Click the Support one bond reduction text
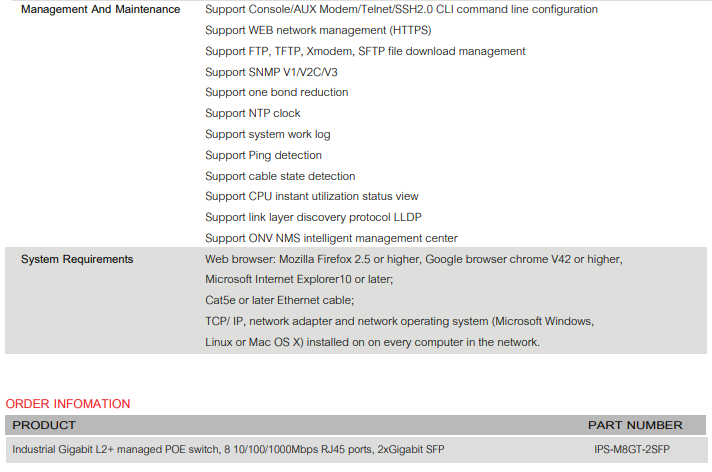This screenshot has width=712, height=472. [x=277, y=92]
